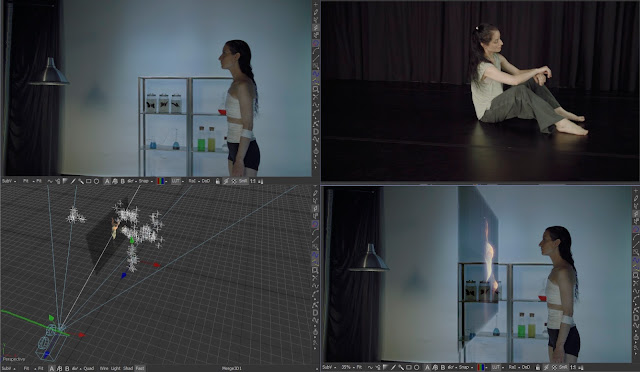
Task: Toggle LUT in top-left viewer
Action: coord(176,181)
